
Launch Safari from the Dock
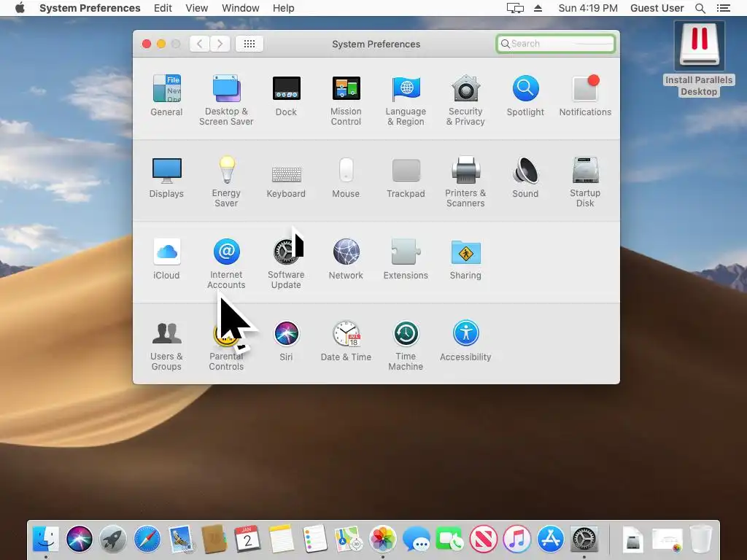click(147, 539)
